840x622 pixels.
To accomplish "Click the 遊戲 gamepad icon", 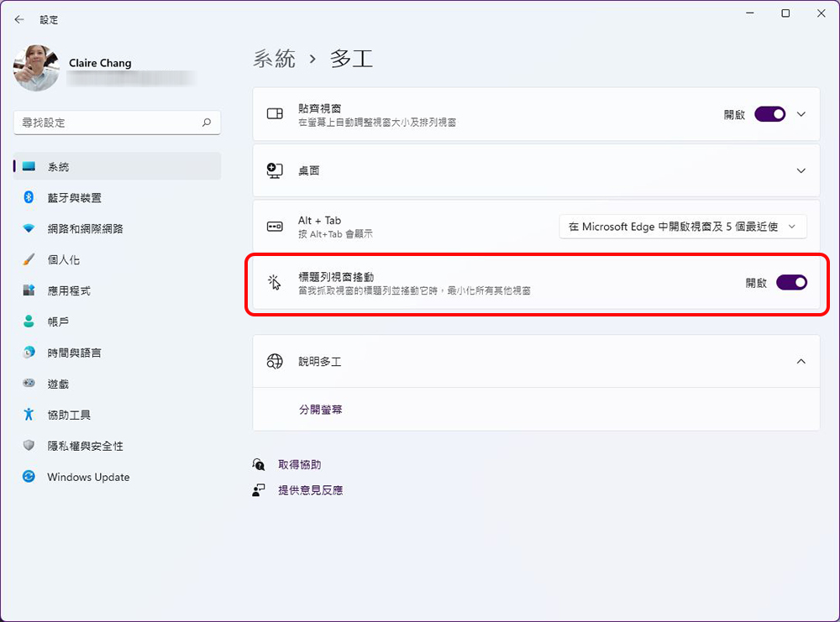I will coord(29,384).
